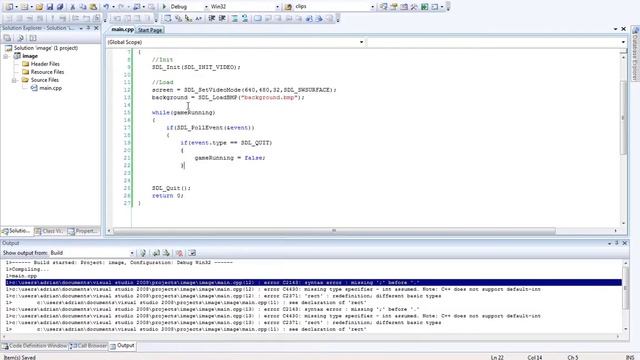The image size is (640, 360).
Task: Click the Save All icon
Action: tap(60, 7)
